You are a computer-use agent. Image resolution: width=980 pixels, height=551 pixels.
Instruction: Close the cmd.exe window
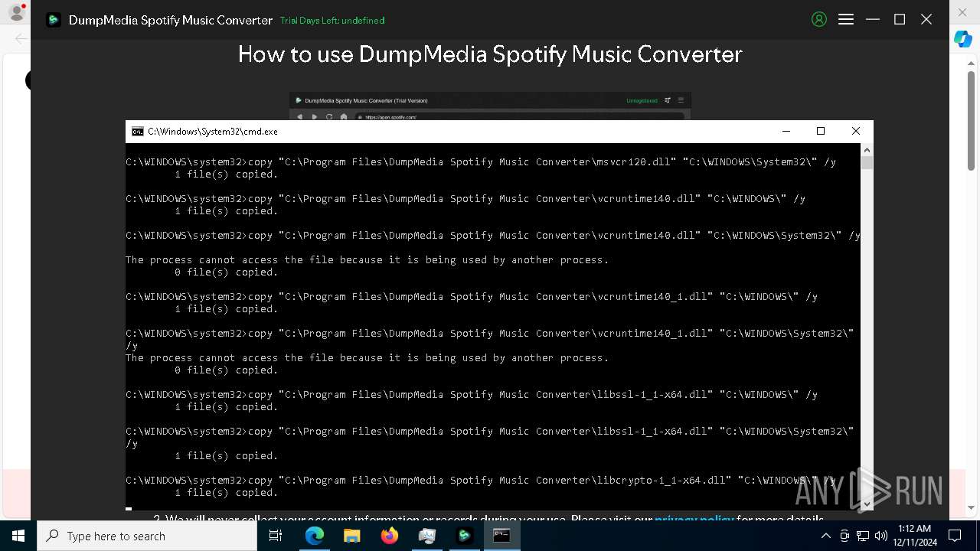[x=856, y=132]
